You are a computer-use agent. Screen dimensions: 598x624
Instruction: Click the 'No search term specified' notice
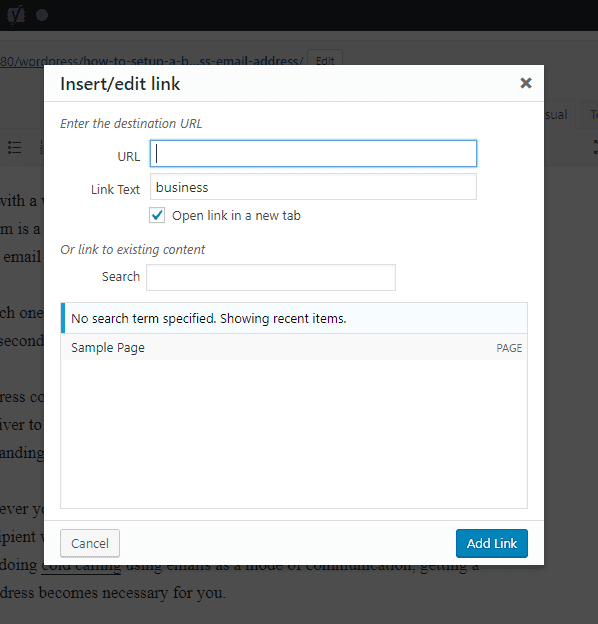coord(294,318)
